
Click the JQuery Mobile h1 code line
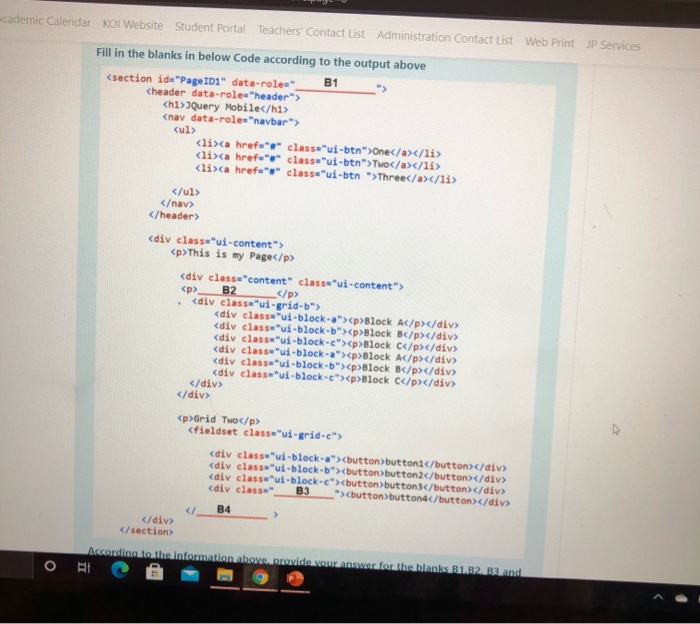click(225, 107)
